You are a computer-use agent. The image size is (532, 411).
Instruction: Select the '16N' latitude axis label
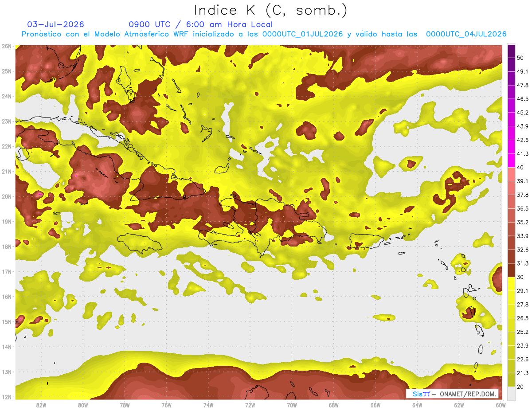tap(6, 297)
